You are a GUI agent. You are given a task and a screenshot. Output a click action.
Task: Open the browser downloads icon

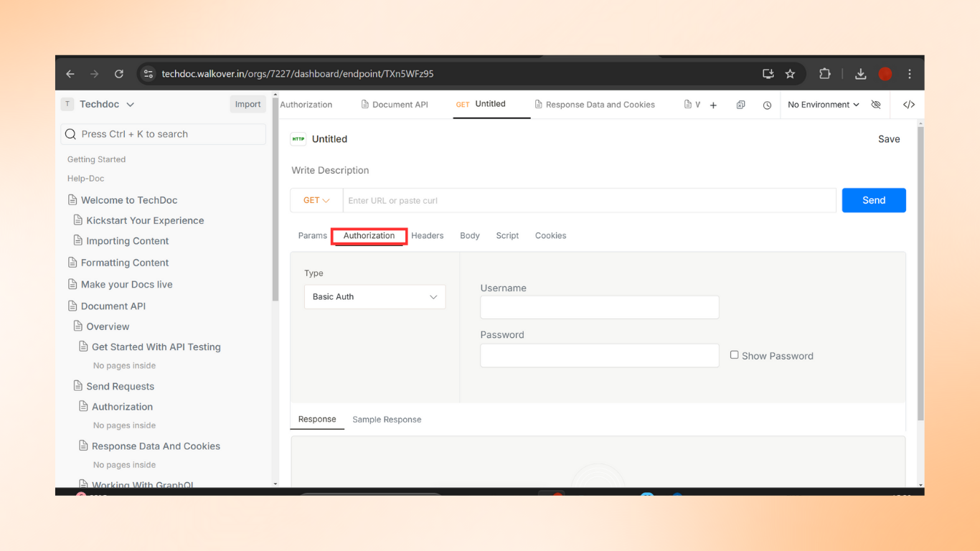[x=861, y=74]
